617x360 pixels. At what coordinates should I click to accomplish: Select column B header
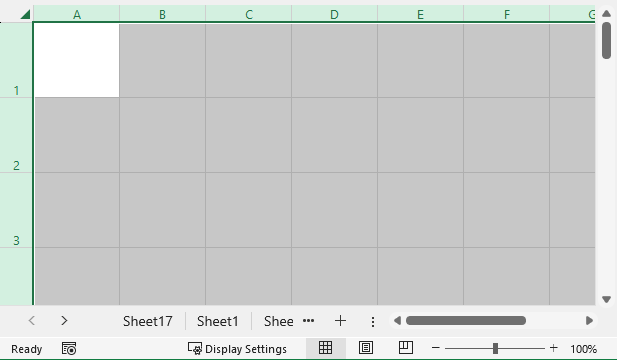pyautogui.click(x=162, y=15)
